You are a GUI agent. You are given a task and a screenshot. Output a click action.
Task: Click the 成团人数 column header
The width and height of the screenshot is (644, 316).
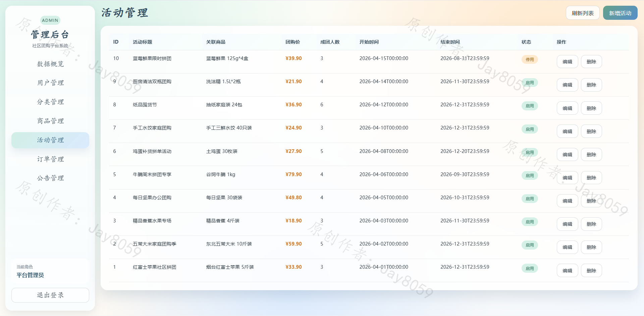coord(330,42)
